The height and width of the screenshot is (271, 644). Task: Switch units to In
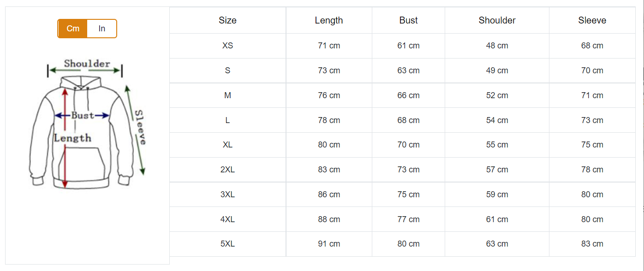coord(102,29)
